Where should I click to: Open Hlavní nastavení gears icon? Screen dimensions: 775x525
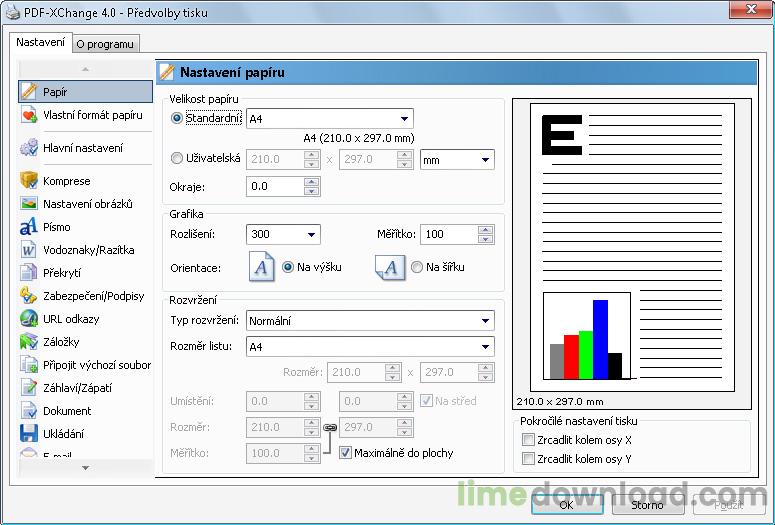(29, 148)
